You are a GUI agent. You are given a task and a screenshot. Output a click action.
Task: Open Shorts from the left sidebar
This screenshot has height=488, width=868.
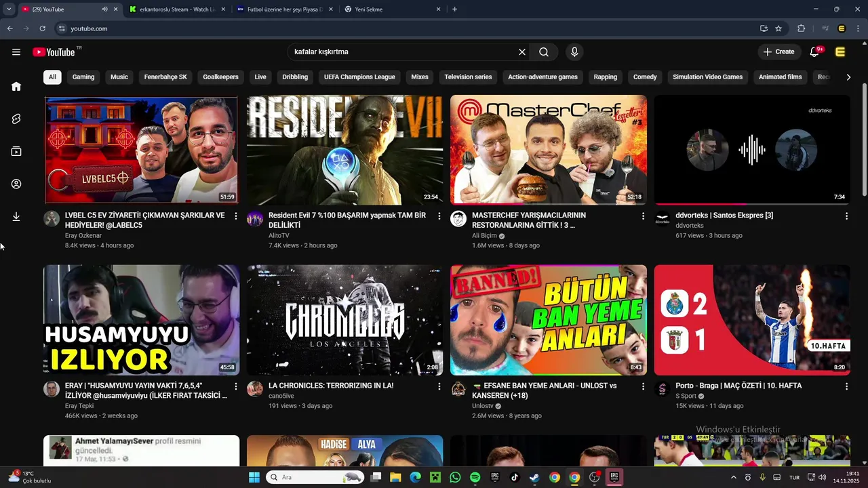coord(16,119)
